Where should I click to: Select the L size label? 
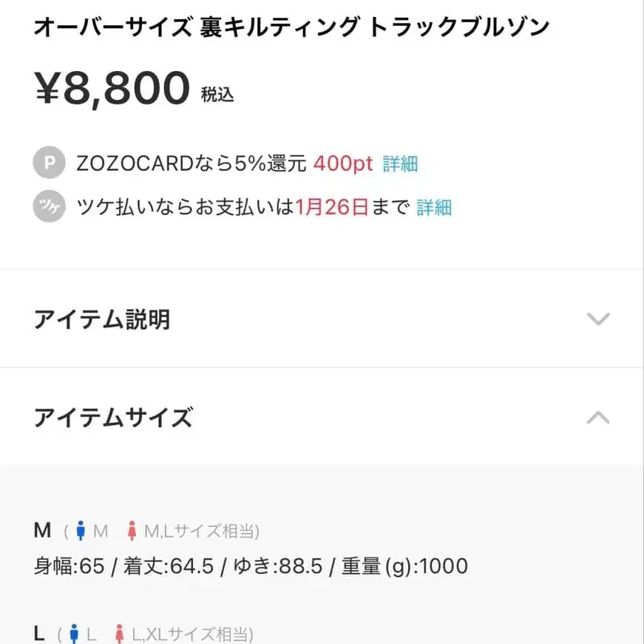(38, 634)
